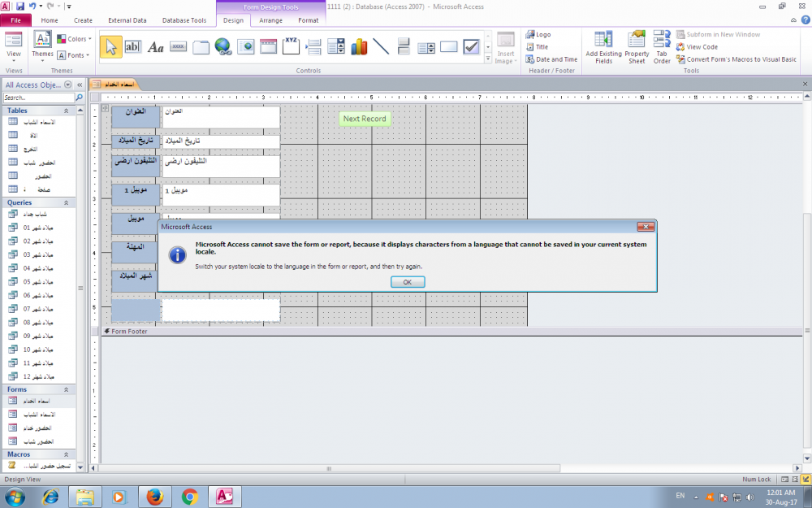
Task: Open the External Data tab
Action: click(127, 20)
